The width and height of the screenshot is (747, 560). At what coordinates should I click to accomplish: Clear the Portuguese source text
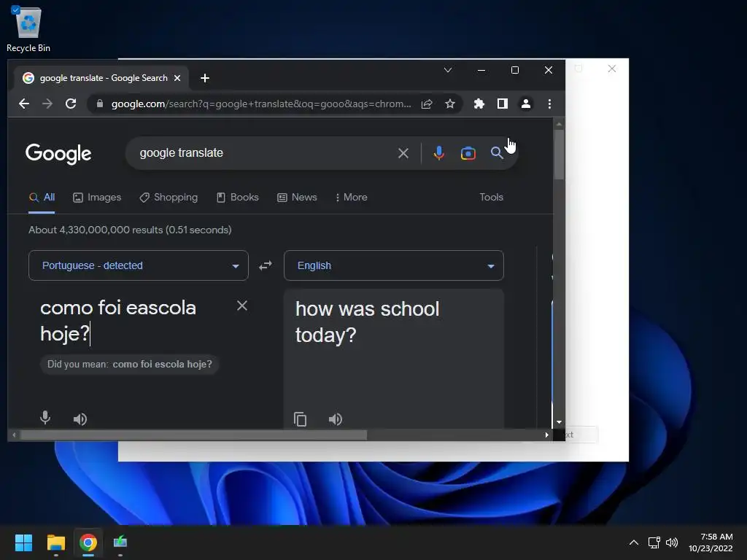242,306
